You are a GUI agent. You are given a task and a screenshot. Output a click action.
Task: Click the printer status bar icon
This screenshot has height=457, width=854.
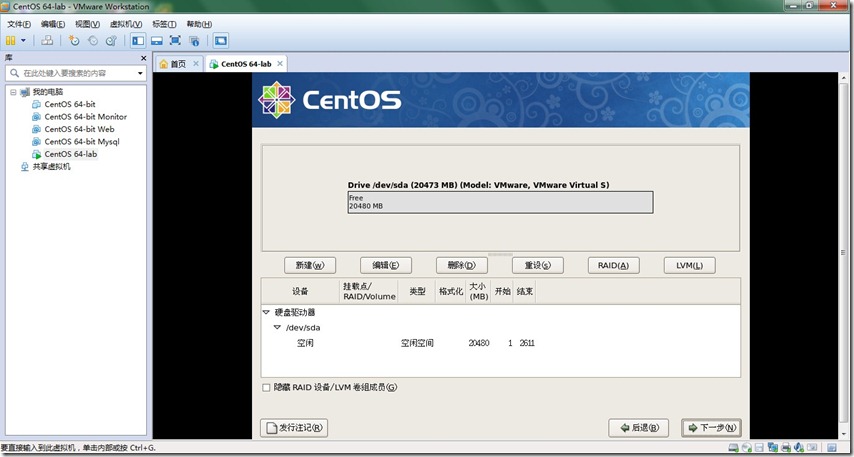[x=786, y=448]
